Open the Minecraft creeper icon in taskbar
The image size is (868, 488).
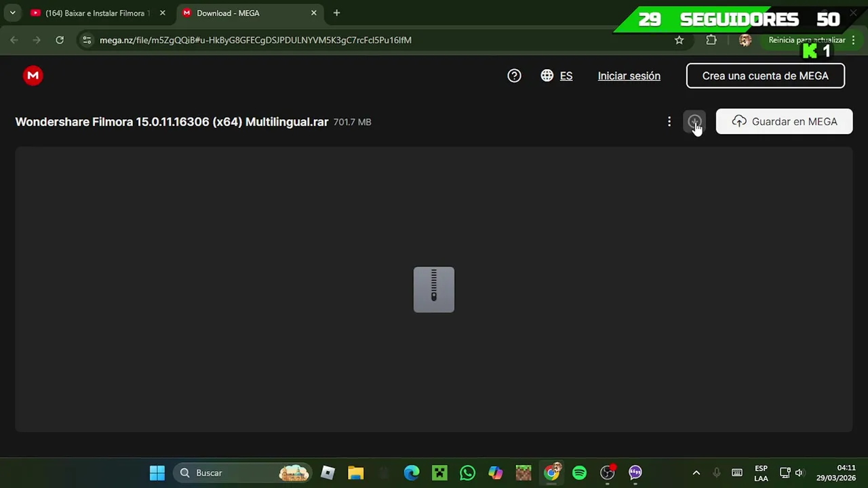coord(439,472)
